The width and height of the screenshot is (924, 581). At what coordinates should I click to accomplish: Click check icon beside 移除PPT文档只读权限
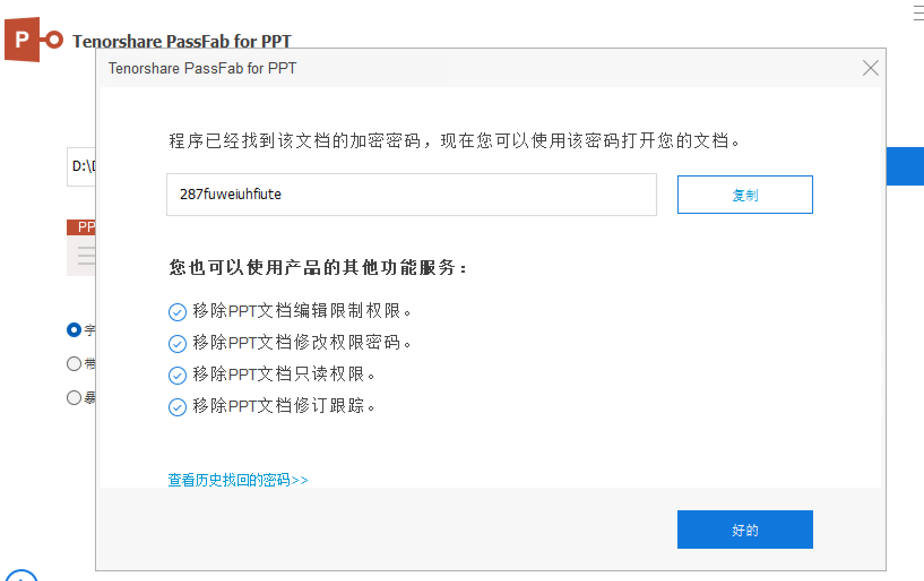[x=178, y=375]
